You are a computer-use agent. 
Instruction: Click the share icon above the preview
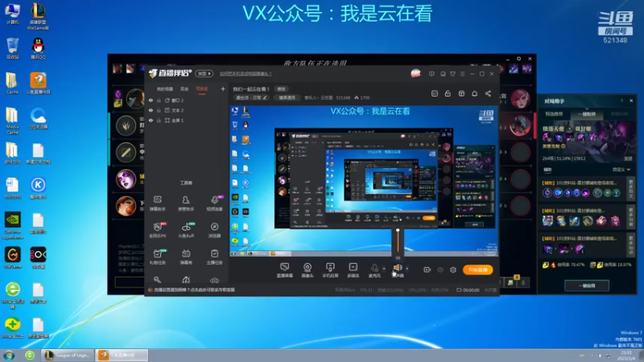point(488,93)
